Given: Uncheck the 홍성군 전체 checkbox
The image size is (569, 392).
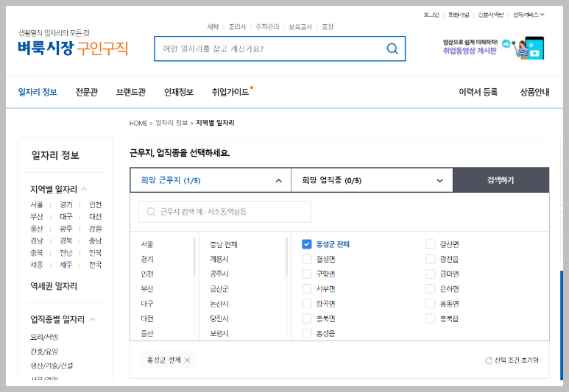Looking at the screenshot, I should click(307, 244).
